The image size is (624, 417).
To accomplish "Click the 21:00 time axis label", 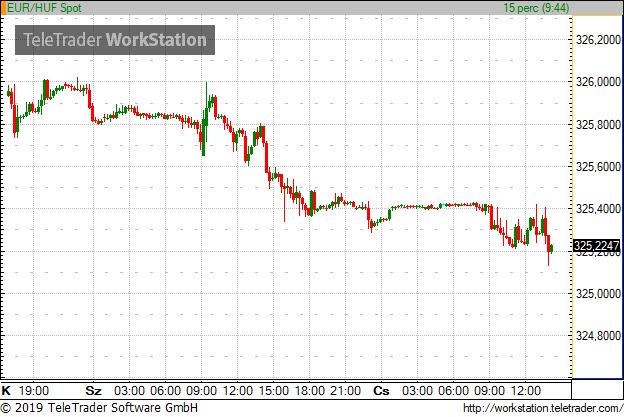I will tap(346, 391).
